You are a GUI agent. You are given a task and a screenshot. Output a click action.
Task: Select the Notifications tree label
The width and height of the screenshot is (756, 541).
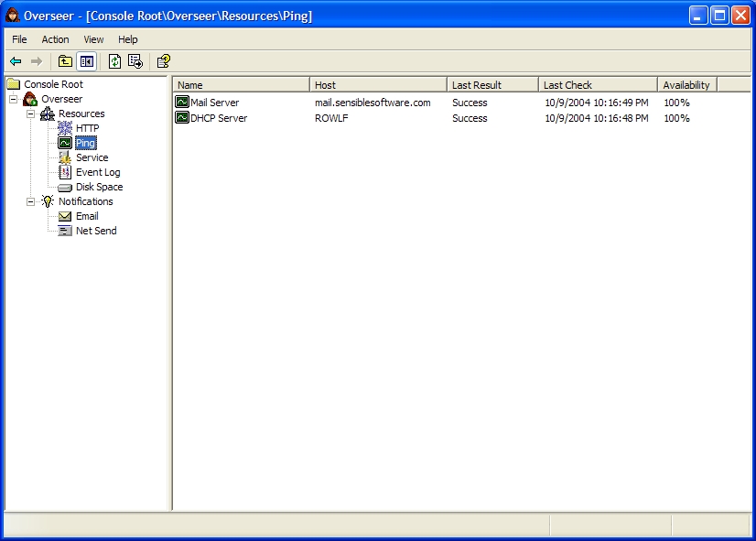[x=86, y=201]
